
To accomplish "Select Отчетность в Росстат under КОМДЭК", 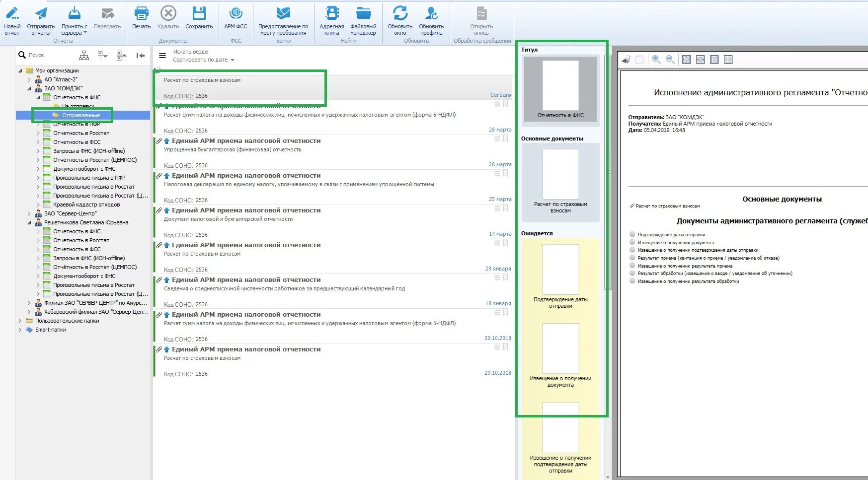I will click(81, 133).
